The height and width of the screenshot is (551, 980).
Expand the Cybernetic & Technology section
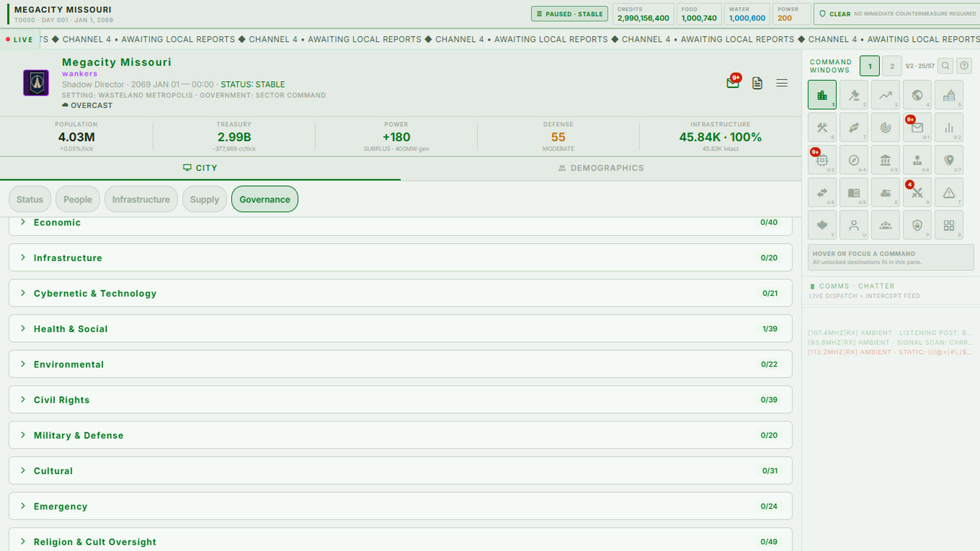click(x=400, y=293)
